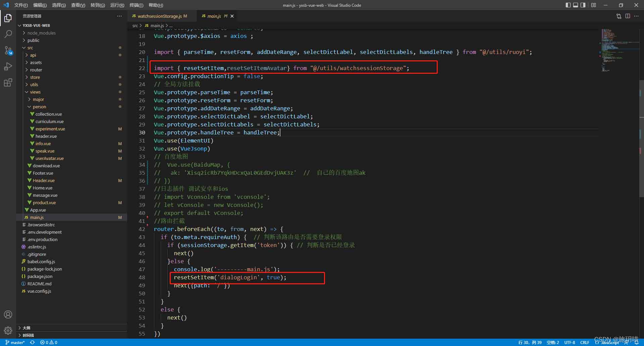Open the Accounts menu icon
The height and width of the screenshot is (346, 644).
tap(8, 314)
